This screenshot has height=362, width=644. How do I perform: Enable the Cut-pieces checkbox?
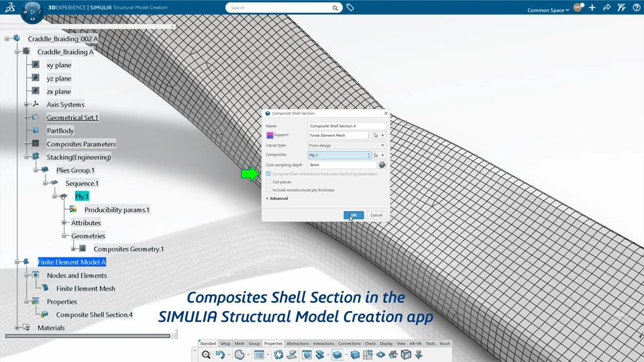(268, 182)
